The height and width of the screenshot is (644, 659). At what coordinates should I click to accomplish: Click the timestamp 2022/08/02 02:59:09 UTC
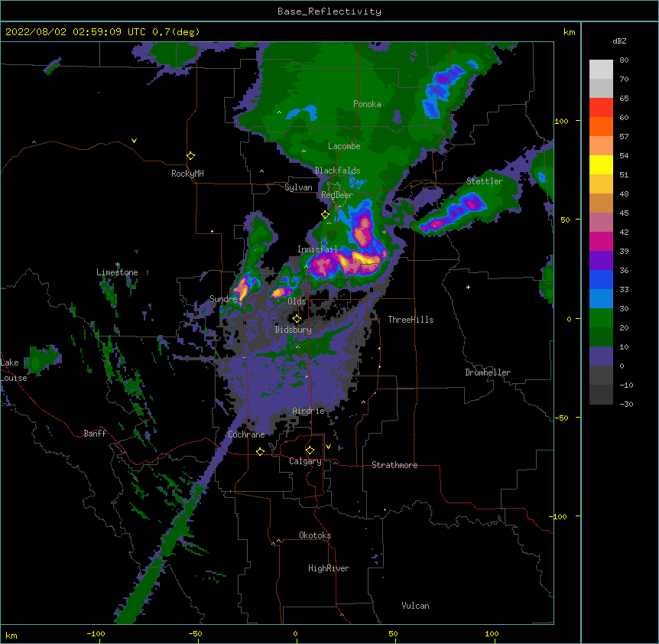(76, 32)
